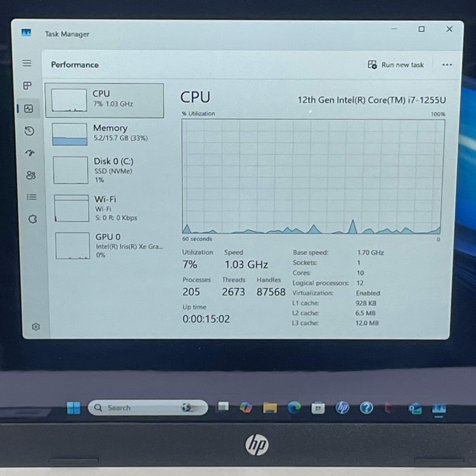Click the Speed 1.03 GHz value
476x476 pixels.
click(246, 264)
